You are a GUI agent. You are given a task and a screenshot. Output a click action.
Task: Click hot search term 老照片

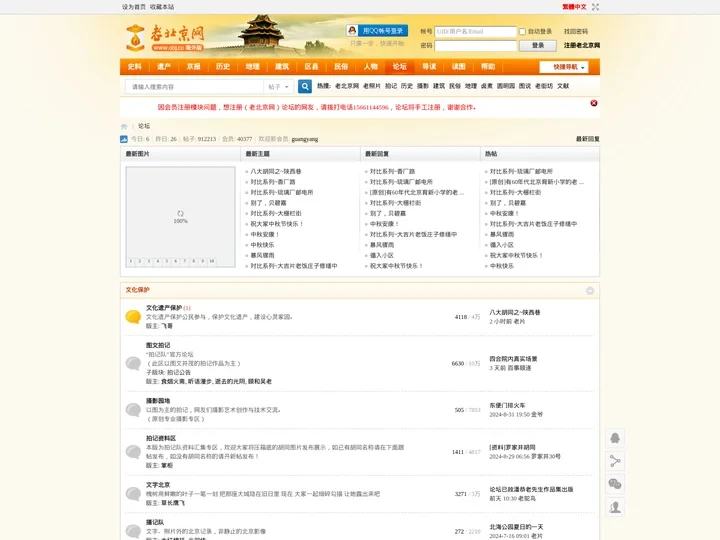tap(372, 86)
